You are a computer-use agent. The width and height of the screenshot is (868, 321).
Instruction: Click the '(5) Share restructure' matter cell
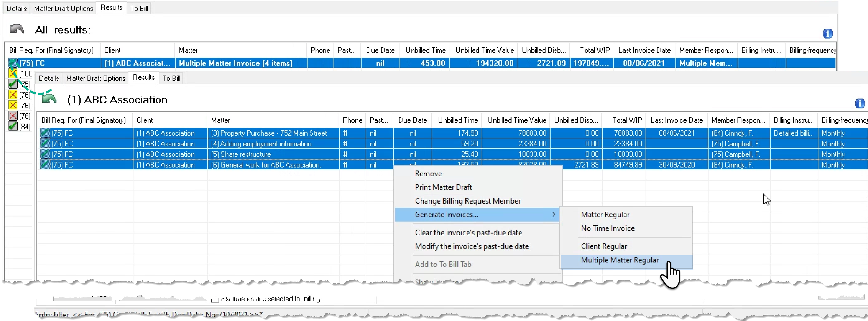coord(273,154)
